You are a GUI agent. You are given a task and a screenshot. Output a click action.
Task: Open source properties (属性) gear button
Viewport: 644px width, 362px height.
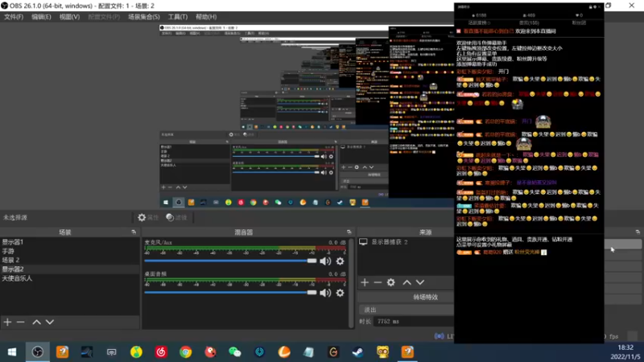point(148,217)
